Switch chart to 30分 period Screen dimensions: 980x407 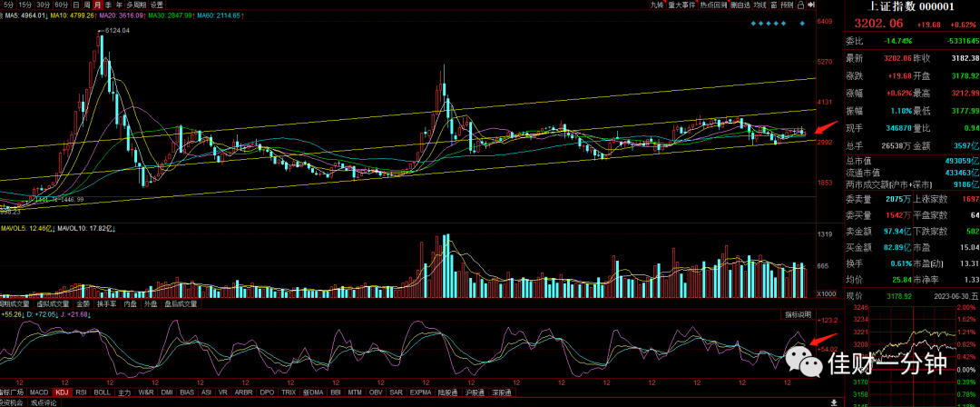tap(44, 5)
